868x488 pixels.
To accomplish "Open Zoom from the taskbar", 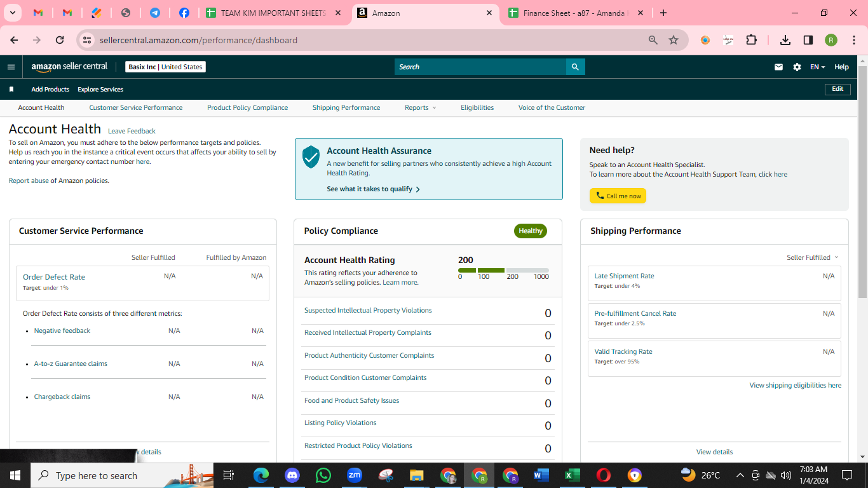I will click(x=355, y=475).
